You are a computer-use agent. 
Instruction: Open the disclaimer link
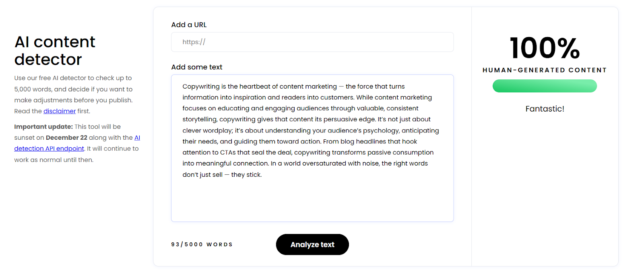[x=59, y=111]
